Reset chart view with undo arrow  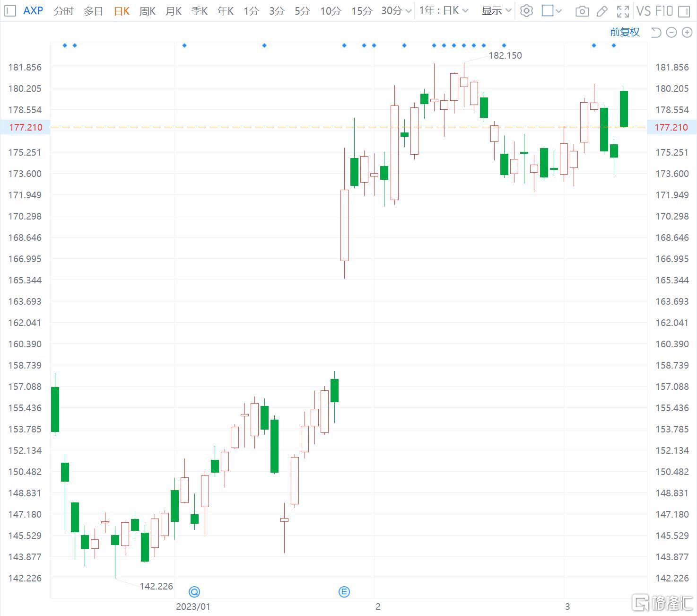pyautogui.click(x=656, y=32)
